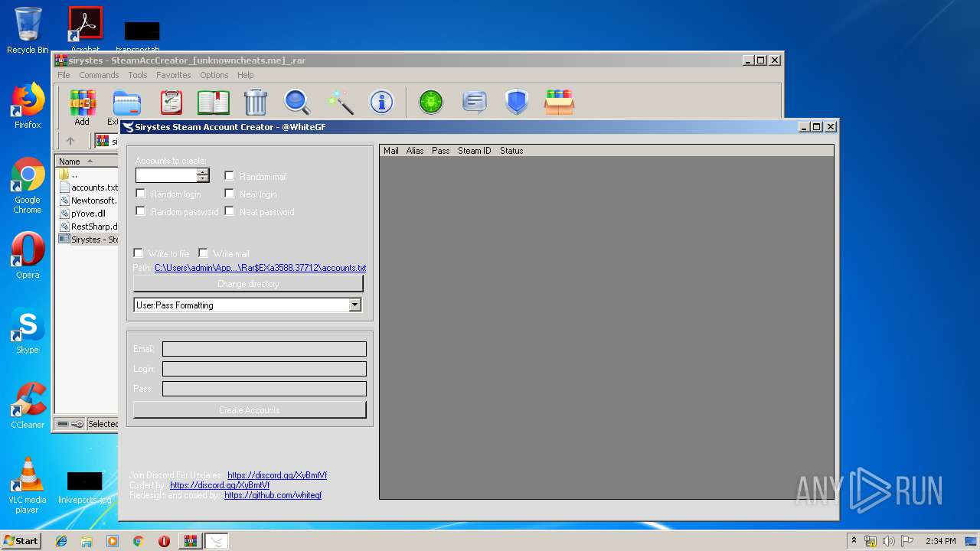Check the Write mail checkbox

pyautogui.click(x=203, y=253)
